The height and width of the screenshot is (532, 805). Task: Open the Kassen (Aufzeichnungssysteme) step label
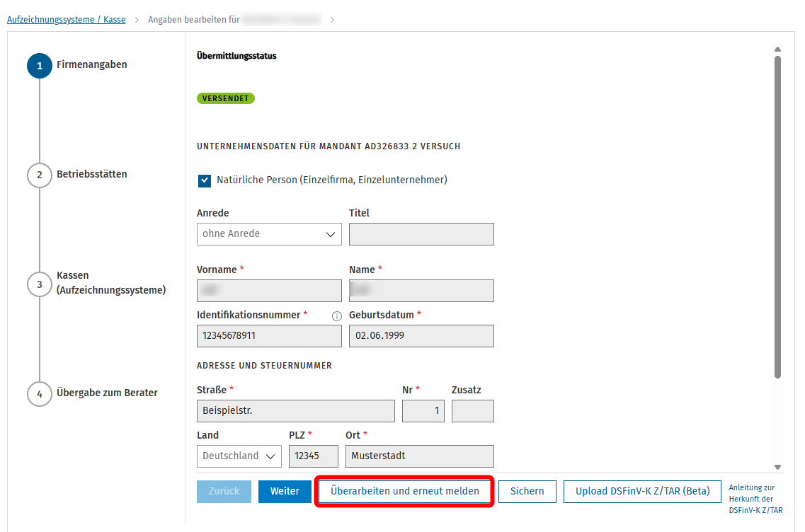click(x=111, y=283)
